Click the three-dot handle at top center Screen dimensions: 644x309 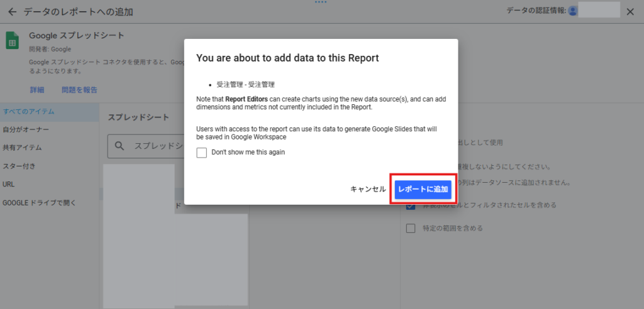pyautogui.click(x=321, y=3)
